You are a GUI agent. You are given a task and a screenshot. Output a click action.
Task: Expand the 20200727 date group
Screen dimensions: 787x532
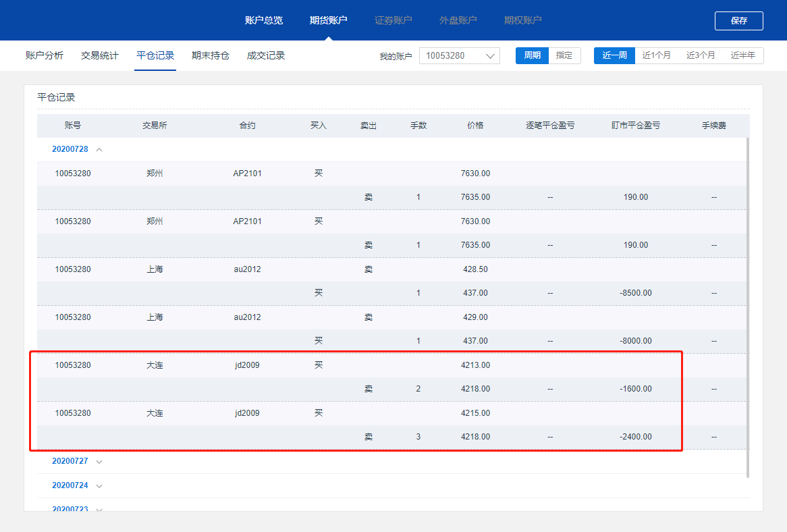(x=99, y=462)
